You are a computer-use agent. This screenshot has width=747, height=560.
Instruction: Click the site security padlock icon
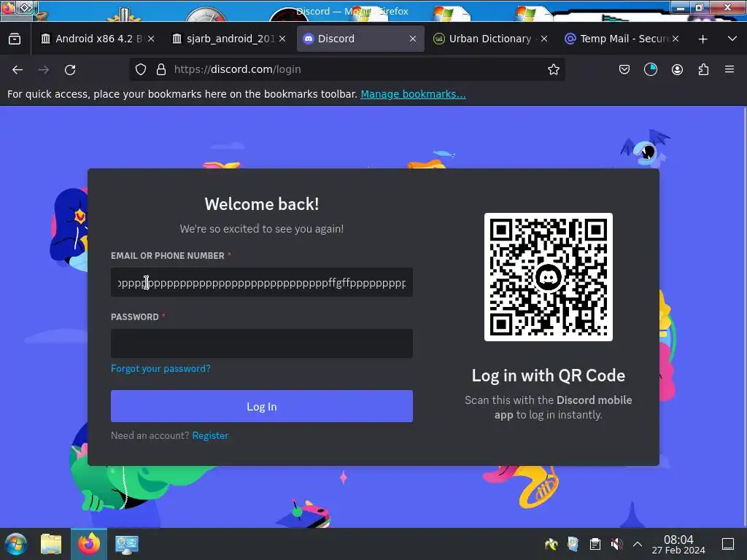(x=161, y=69)
